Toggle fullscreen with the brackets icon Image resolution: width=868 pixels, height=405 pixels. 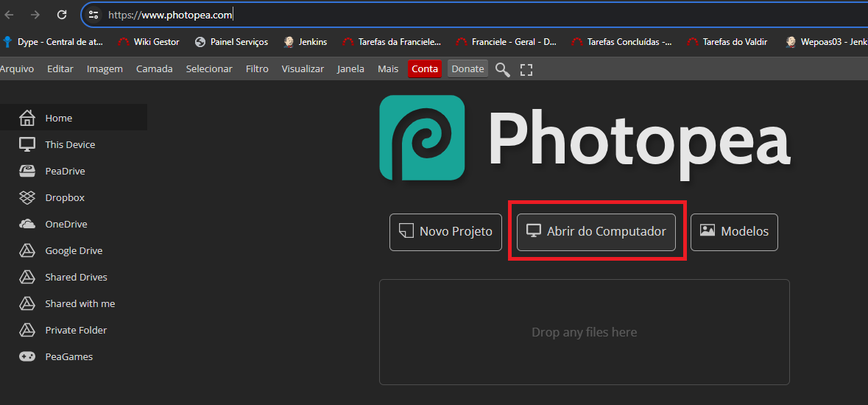(x=526, y=69)
